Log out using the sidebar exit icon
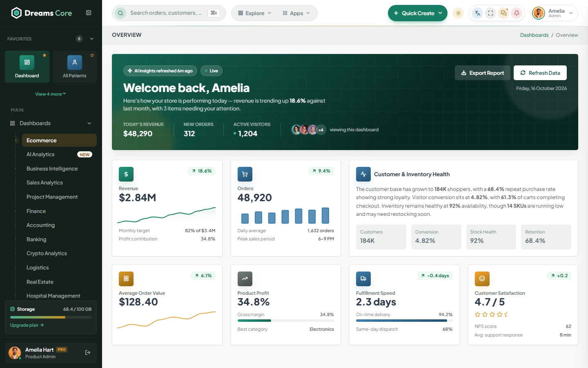 88,352
